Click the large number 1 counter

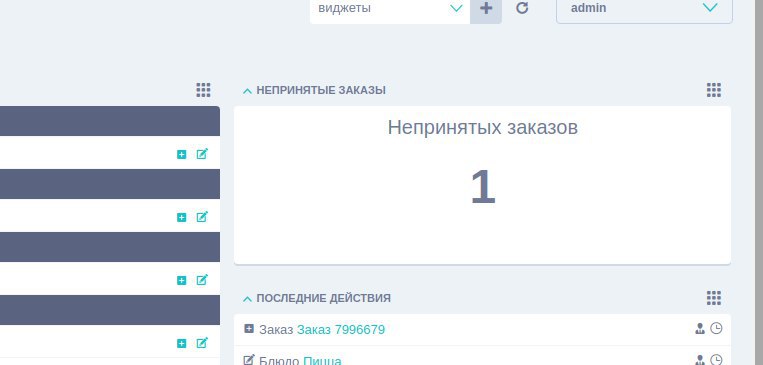point(483,187)
